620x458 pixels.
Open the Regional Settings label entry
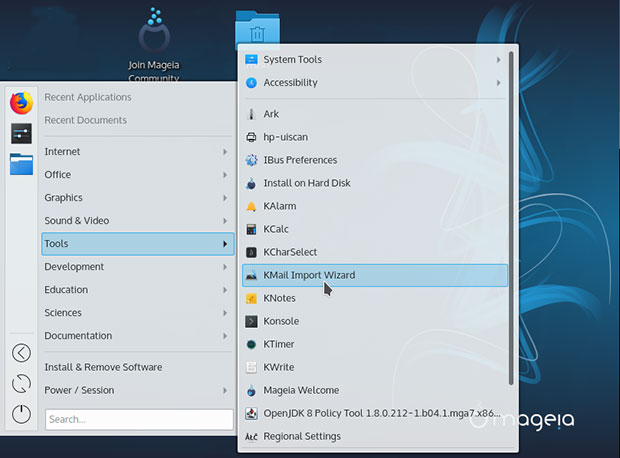tap(302, 437)
